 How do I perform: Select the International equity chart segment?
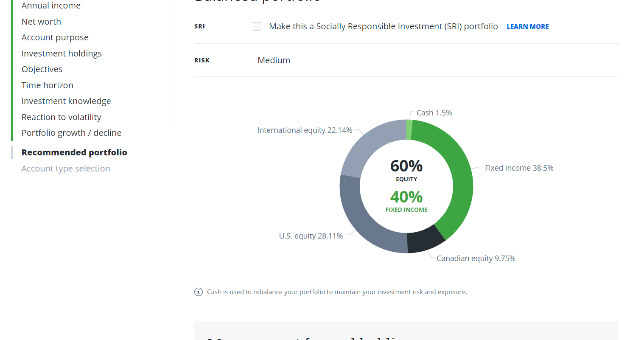(368, 143)
